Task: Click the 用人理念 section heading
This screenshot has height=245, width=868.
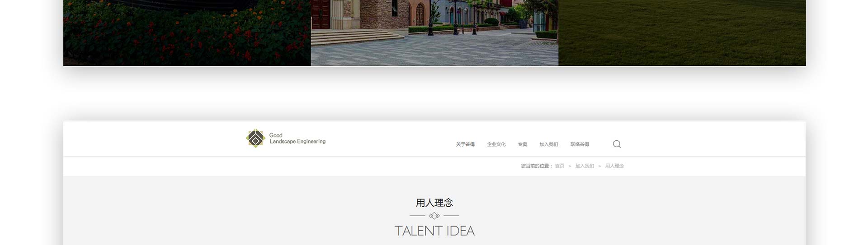Action: 434,203
